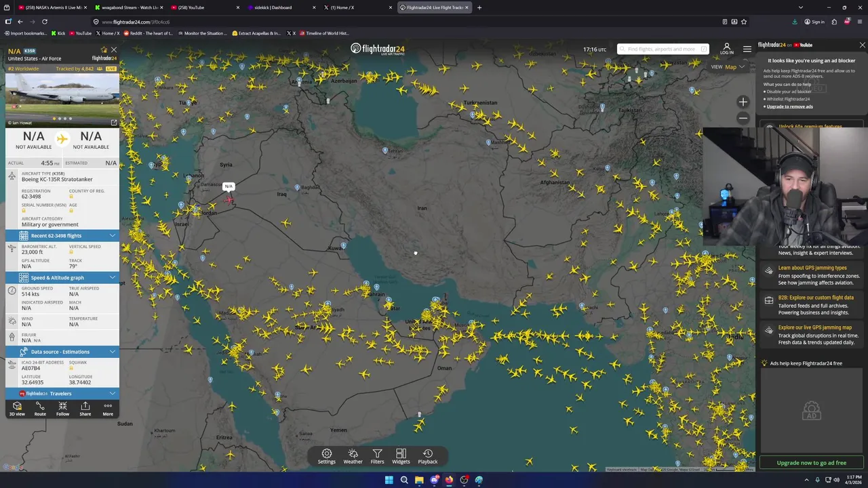
Task: Open the Filters tool
Action: [x=377, y=456]
